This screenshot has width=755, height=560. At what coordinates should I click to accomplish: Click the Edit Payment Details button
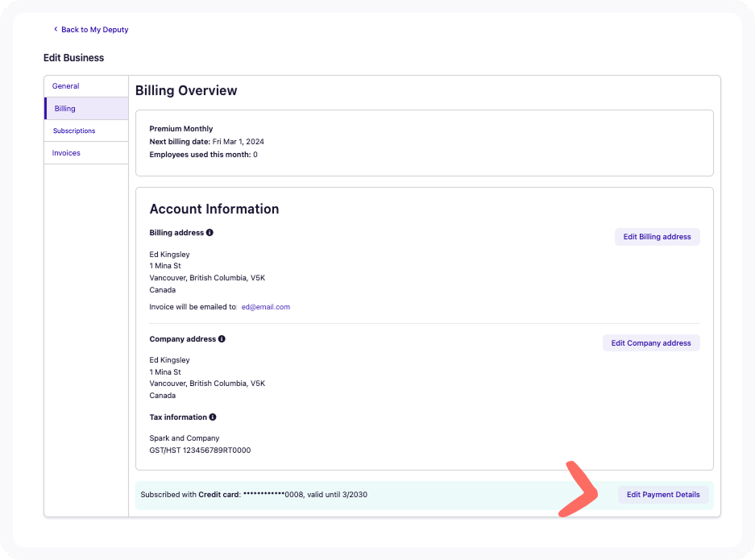662,495
